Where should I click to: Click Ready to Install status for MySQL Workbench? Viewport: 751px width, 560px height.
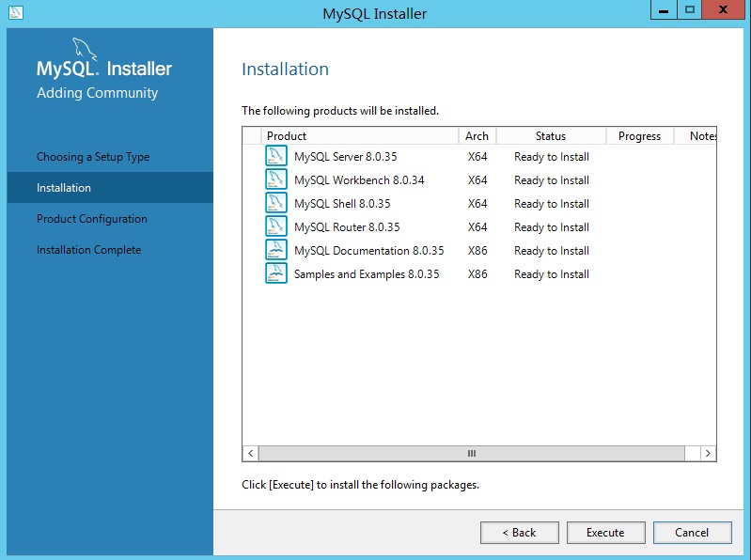pyautogui.click(x=552, y=180)
